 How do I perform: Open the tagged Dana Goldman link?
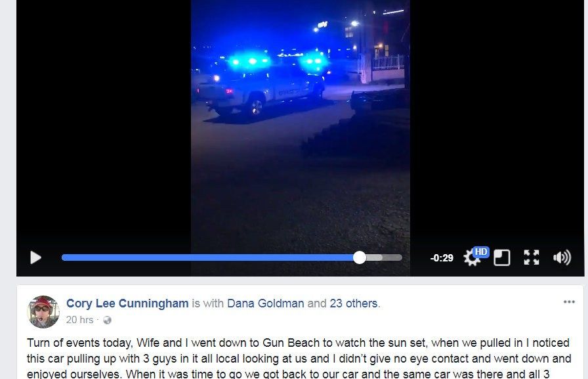pyautogui.click(x=266, y=303)
